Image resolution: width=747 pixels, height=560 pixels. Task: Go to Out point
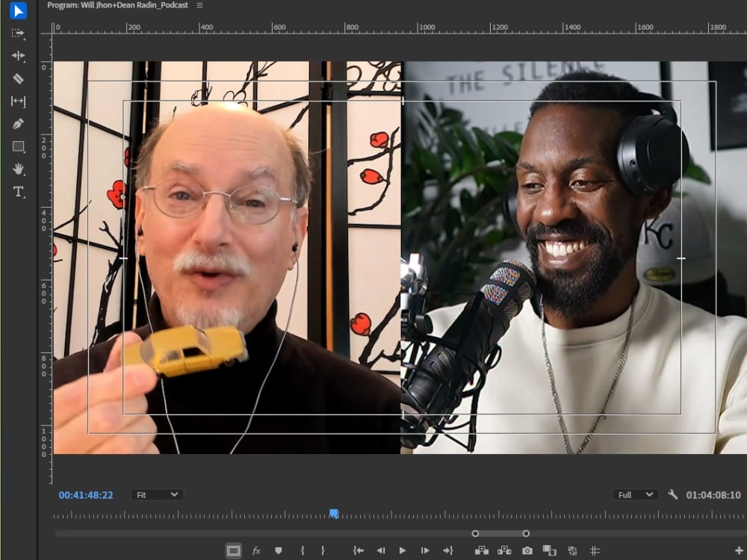pos(447,551)
